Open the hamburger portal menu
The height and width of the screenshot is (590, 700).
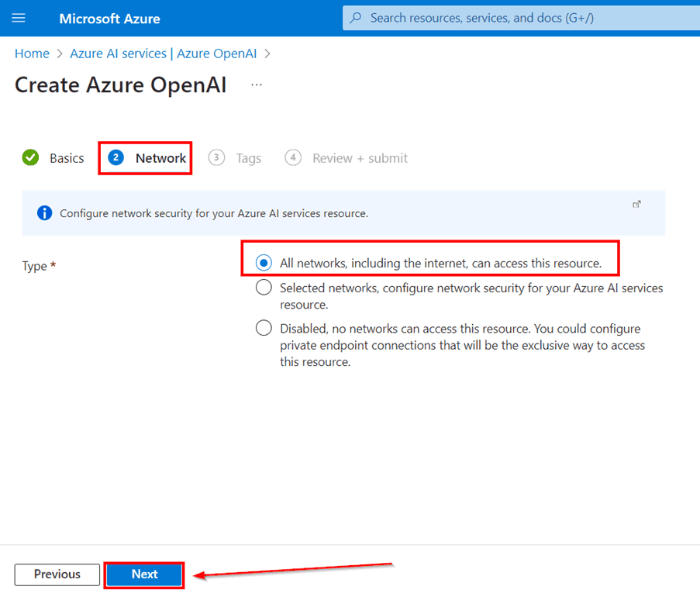pyautogui.click(x=19, y=18)
